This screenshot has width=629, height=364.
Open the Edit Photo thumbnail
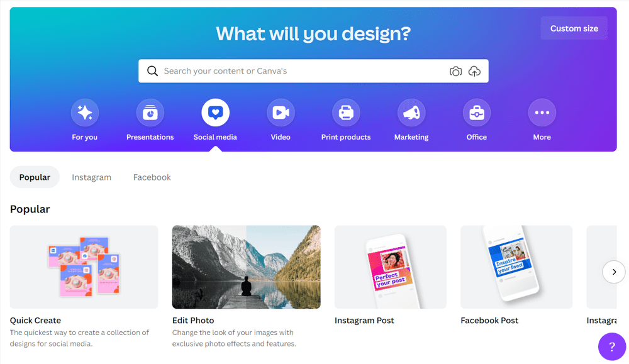(x=247, y=267)
